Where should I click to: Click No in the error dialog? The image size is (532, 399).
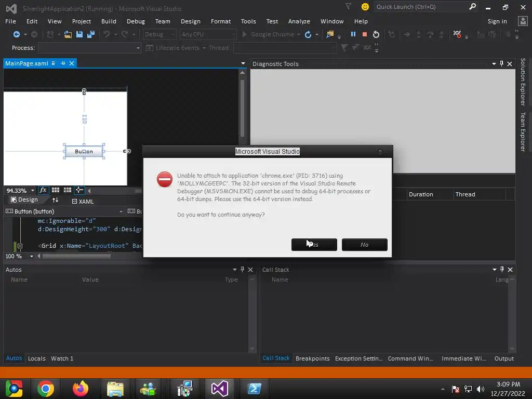point(364,245)
